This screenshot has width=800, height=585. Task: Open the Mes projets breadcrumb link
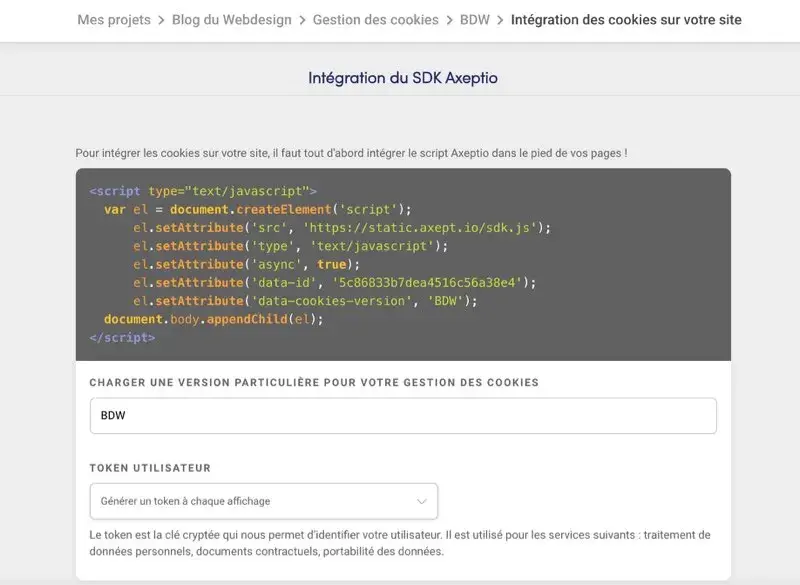coord(114,20)
